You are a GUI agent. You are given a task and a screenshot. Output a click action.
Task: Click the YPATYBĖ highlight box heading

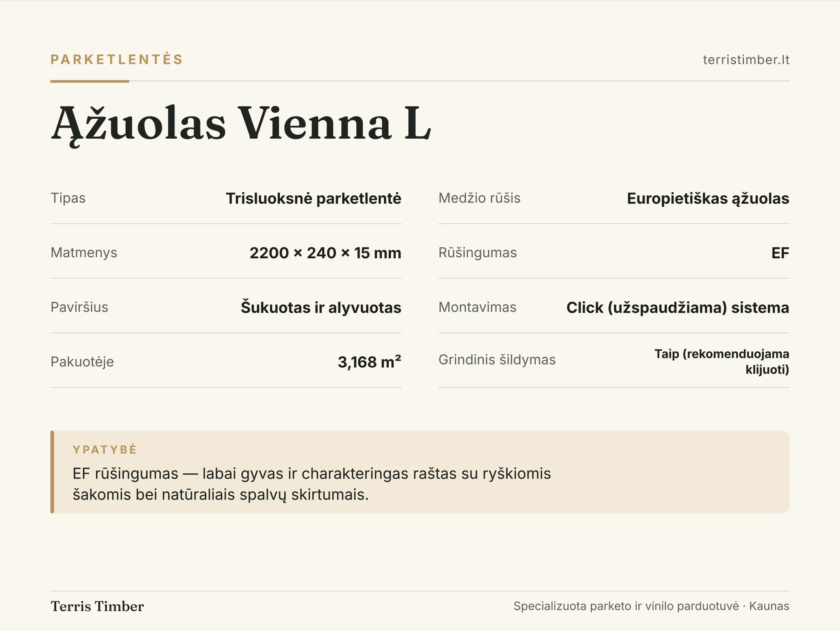coord(105,450)
